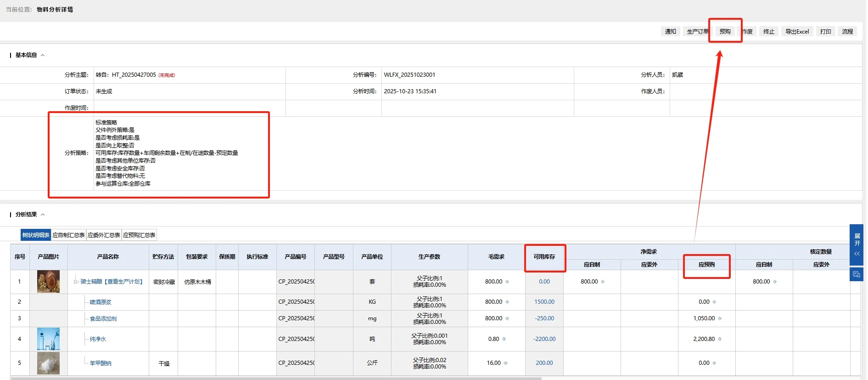Click detail icon beside 食品添加剂's 应预购 1,050.00
Screen dimensions: 868x380
click(x=719, y=318)
